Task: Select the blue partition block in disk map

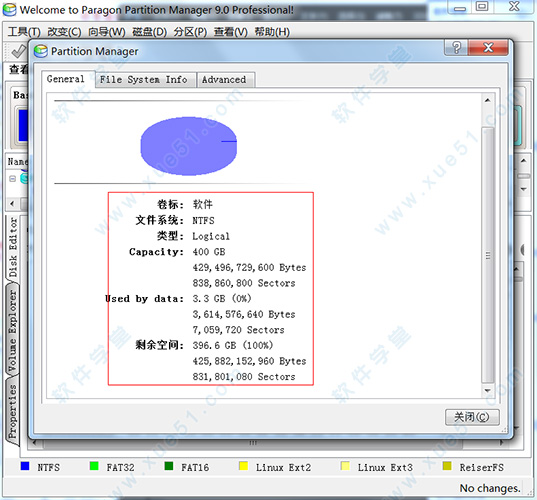Action: click(x=23, y=125)
